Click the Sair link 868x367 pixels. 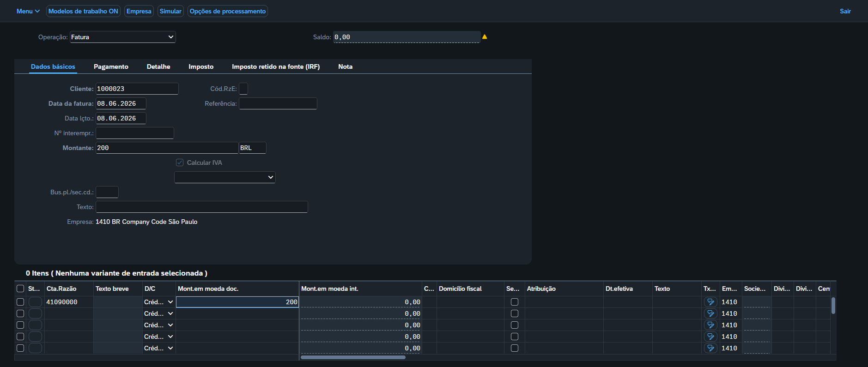point(845,11)
